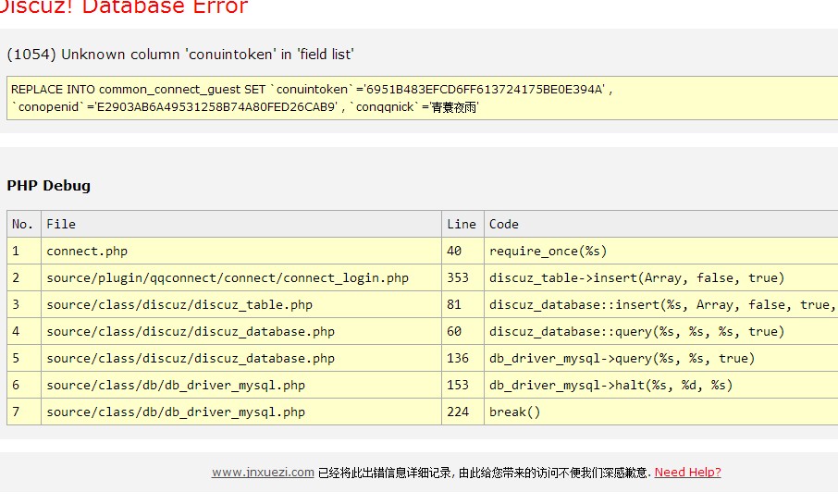The image size is (838, 504).
Task: Click discuz_database.php cell in row 5
Action: coord(241,358)
